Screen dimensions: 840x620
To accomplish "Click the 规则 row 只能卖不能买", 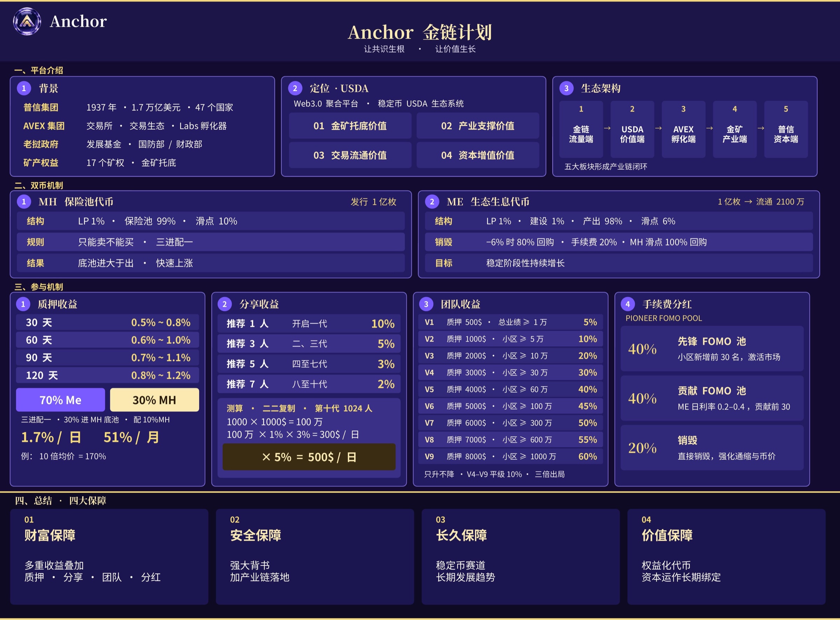I will click(211, 242).
